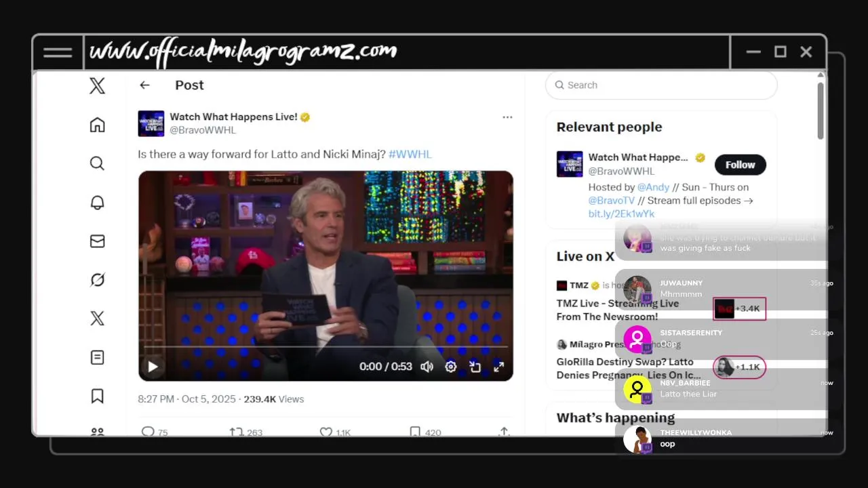This screenshot has width=868, height=488.
Task: Click the "What's happening" heading
Action: point(616,418)
